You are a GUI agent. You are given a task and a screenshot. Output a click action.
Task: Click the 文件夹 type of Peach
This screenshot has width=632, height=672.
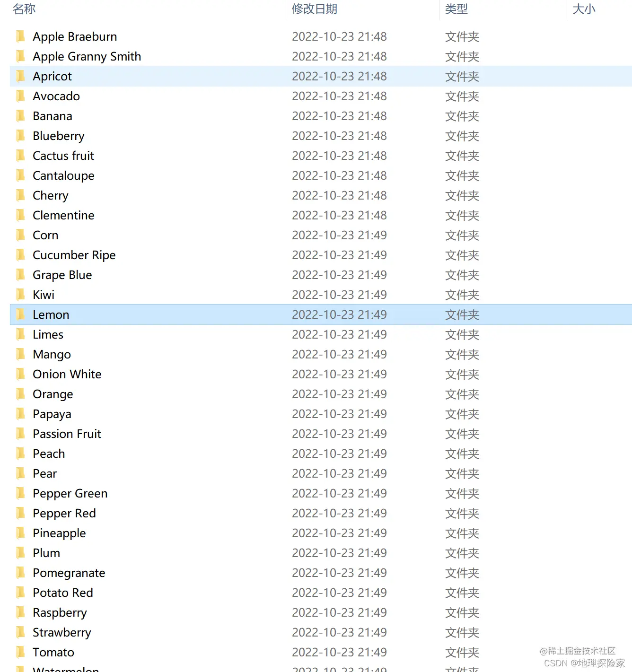click(462, 454)
